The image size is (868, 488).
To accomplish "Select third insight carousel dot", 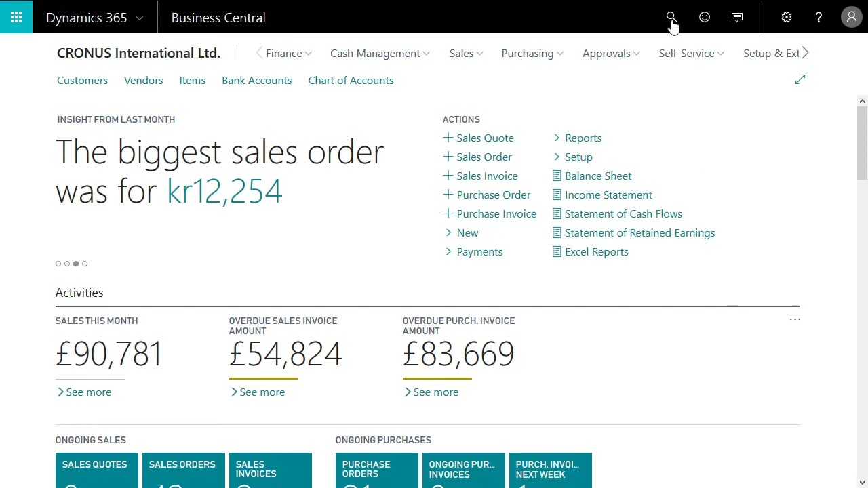I will (x=76, y=264).
